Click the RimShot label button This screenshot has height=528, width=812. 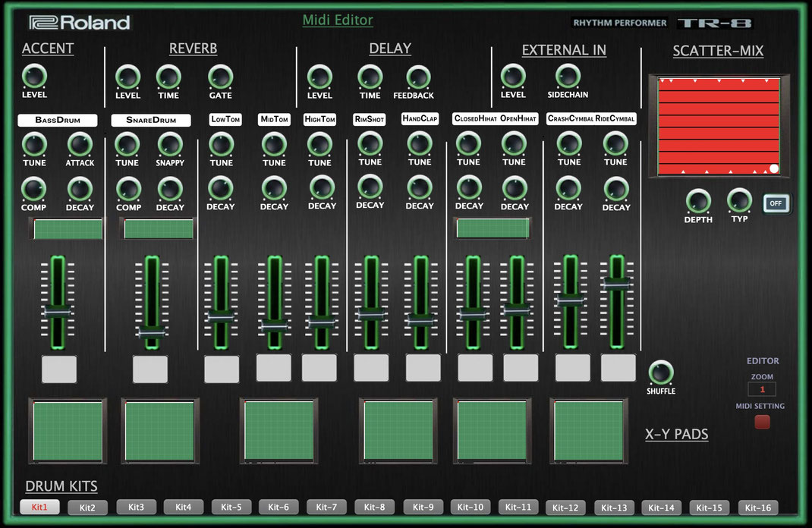coord(370,119)
